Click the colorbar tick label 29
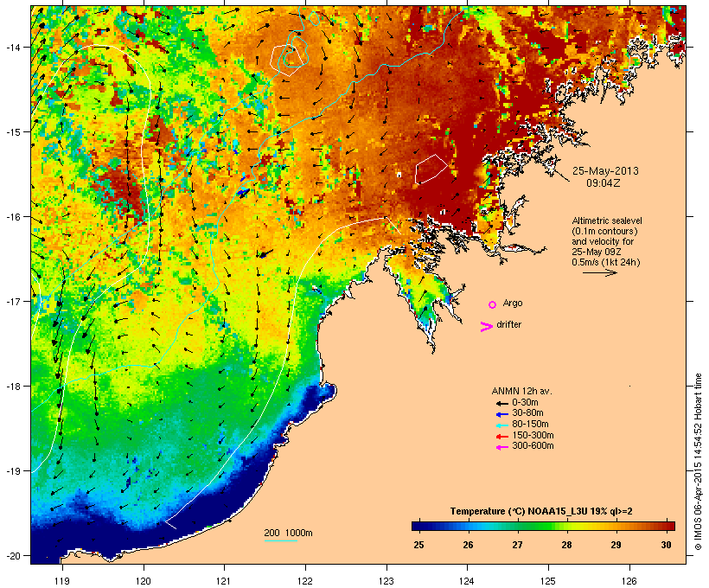Image resolution: width=709 pixels, height=588 pixels. (616, 545)
